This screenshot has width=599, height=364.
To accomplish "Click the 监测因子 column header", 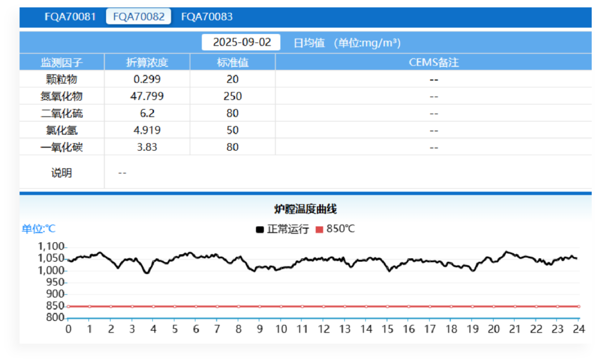I will coord(62,62).
